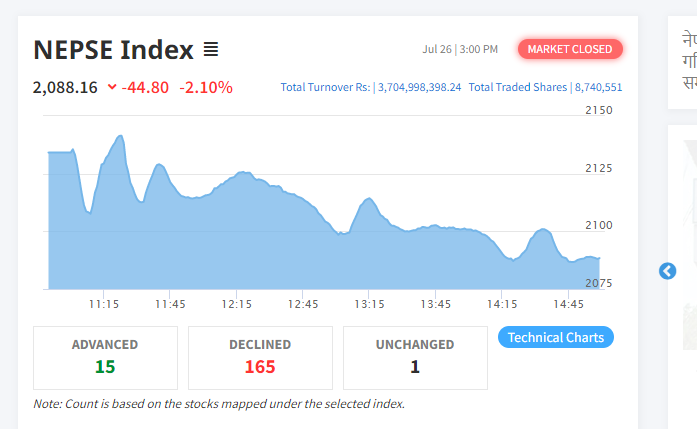This screenshot has height=429, width=697.
Task: Click the -2.10% percentage change
Action: (206, 88)
